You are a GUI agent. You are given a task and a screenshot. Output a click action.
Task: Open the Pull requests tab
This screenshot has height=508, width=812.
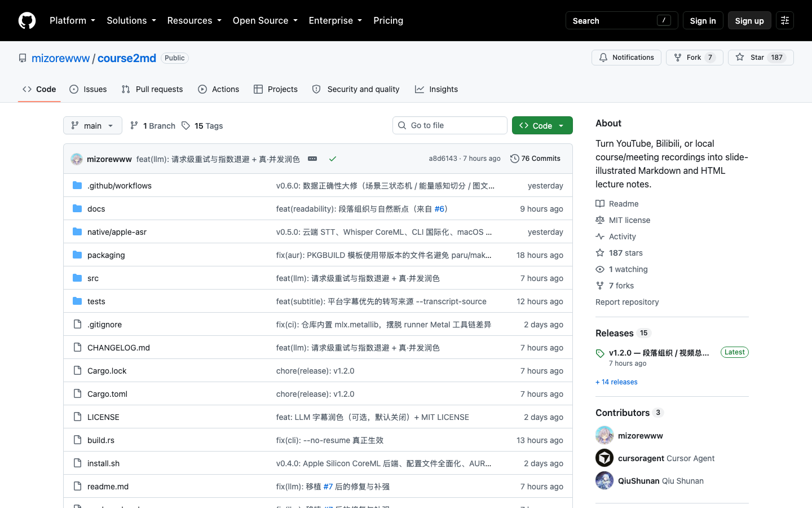coord(152,89)
